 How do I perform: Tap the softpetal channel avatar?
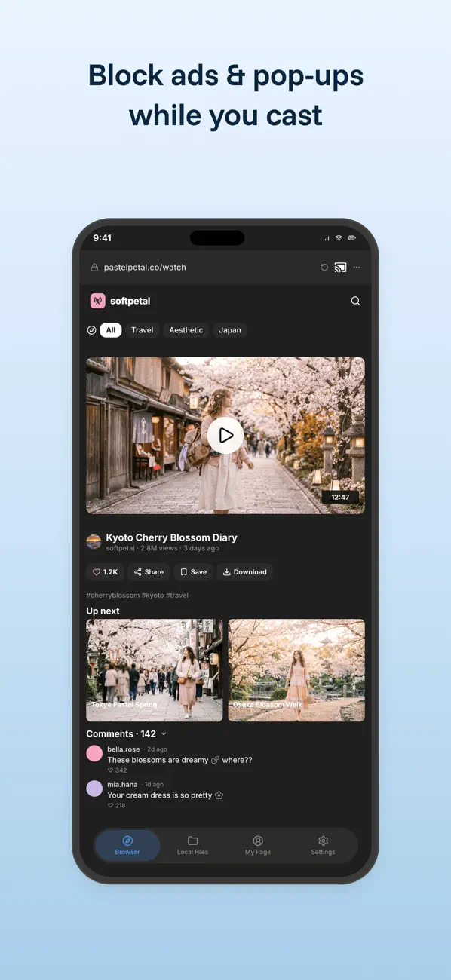pyautogui.click(x=94, y=541)
